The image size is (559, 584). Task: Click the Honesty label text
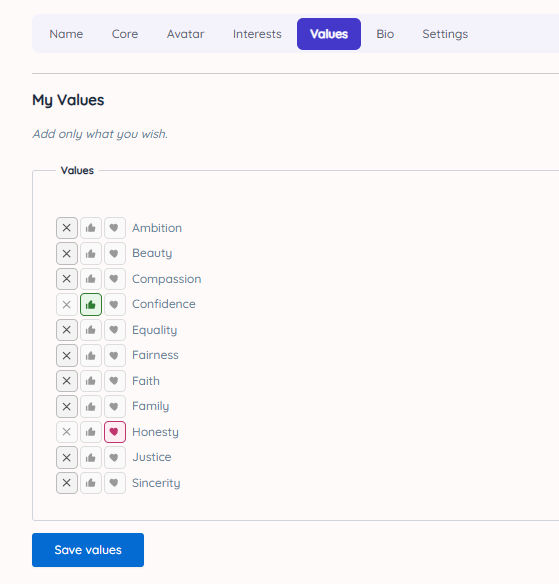pyautogui.click(x=155, y=432)
